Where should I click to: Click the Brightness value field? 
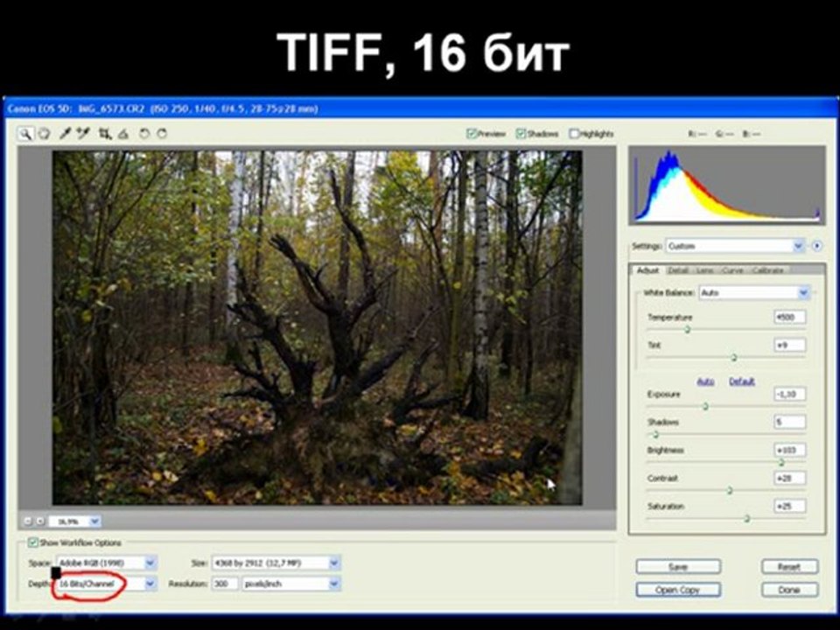tap(789, 450)
